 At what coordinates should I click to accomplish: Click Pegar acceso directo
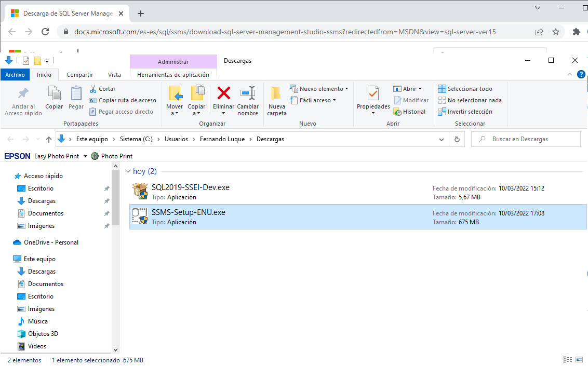pyautogui.click(x=121, y=112)
